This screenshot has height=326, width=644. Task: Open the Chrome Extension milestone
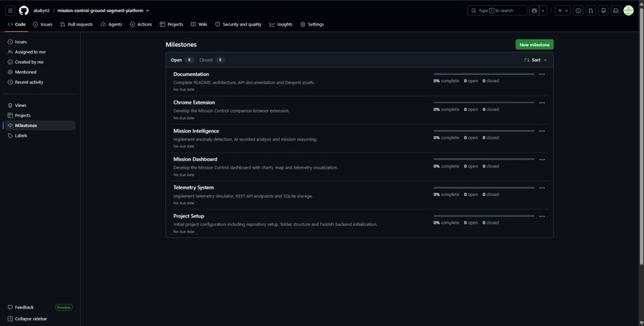click(194, 102)
